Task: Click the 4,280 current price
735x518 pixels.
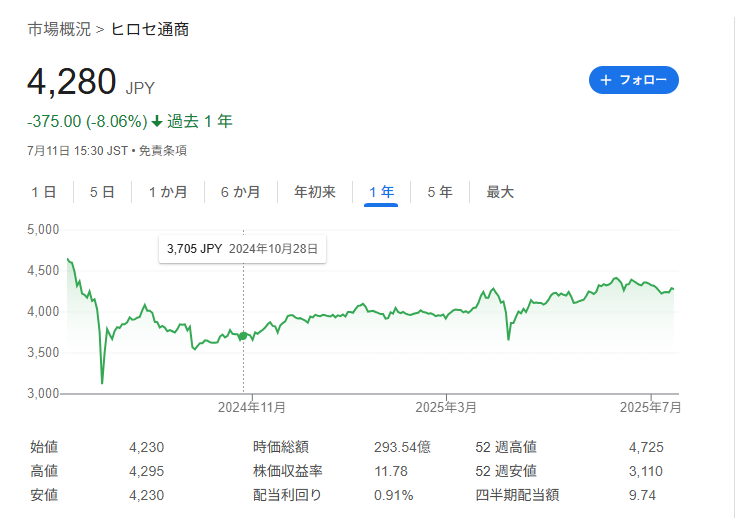Action: pyautogui.click(x=71, y=82)
